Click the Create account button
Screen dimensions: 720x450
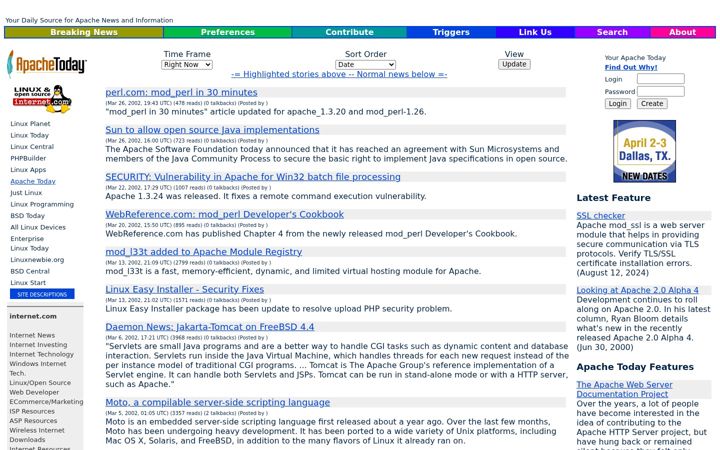(x=652, y=104)
